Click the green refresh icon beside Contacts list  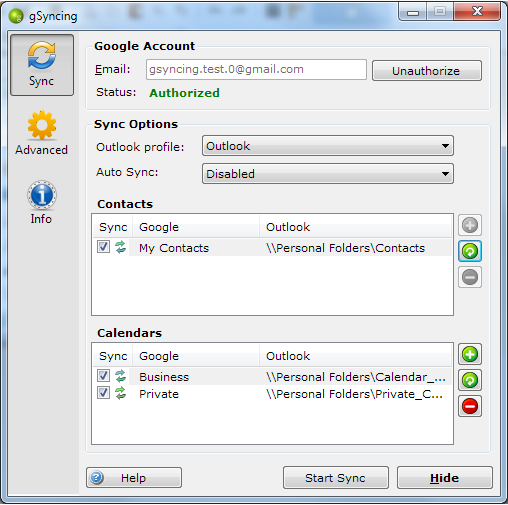[470, 251]
